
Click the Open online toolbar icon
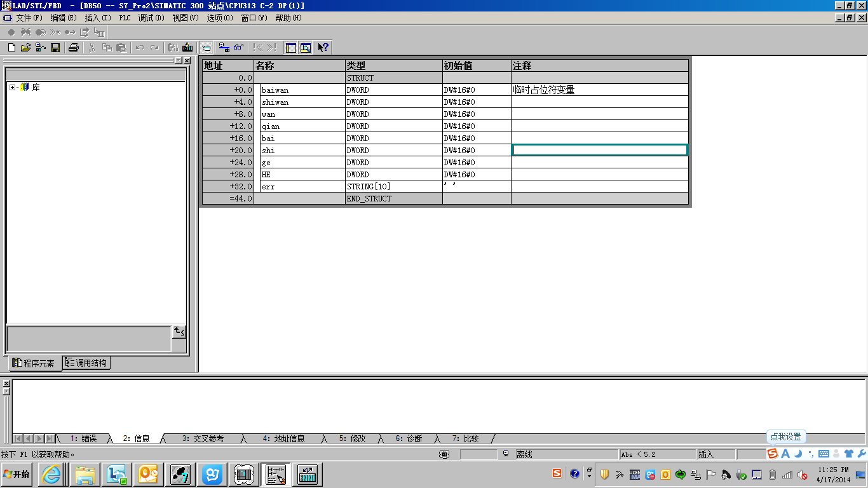(41, 48)
